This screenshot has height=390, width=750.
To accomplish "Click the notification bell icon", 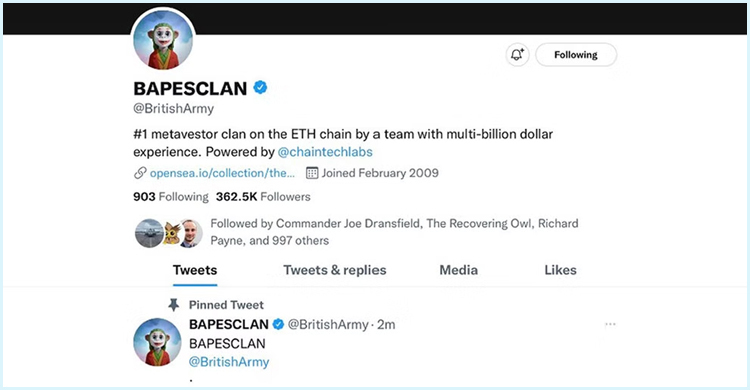I will point(517,55).
